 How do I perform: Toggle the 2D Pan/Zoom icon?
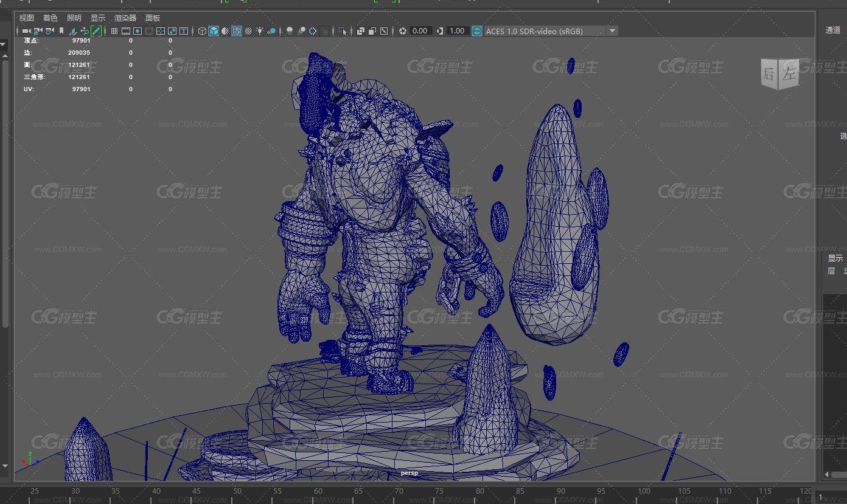[85, 31]
